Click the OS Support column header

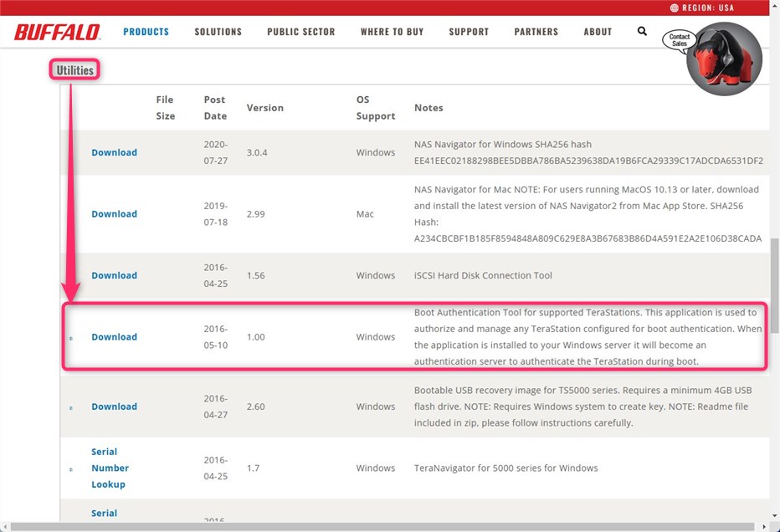pos(376,107)
